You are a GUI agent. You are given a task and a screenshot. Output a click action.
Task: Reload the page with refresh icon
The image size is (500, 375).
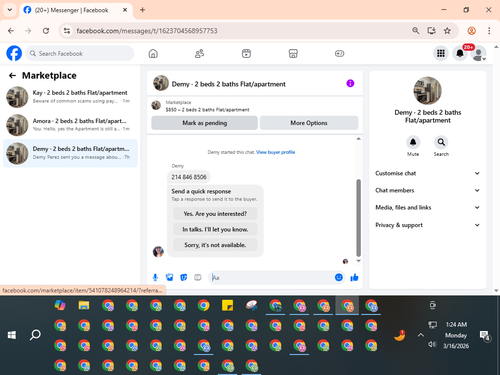[x=46, y=31]
